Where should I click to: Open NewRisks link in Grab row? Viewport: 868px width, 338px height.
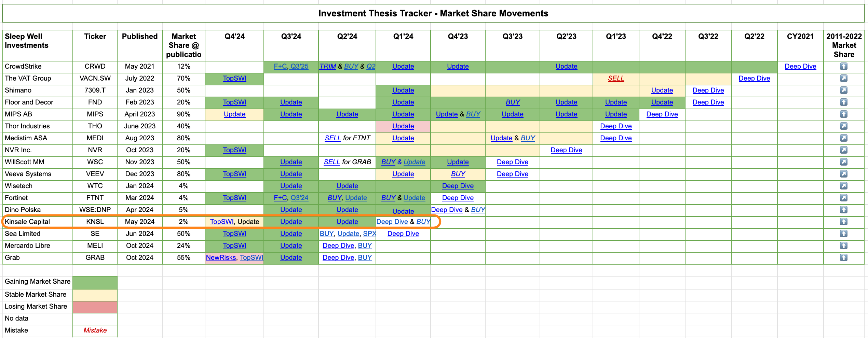coord(221,258)
